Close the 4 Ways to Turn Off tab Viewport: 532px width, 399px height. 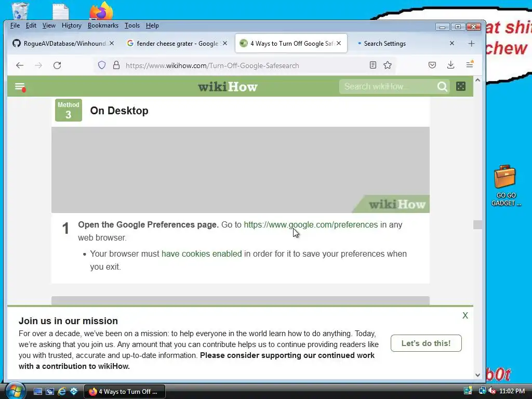coord(339,44)
